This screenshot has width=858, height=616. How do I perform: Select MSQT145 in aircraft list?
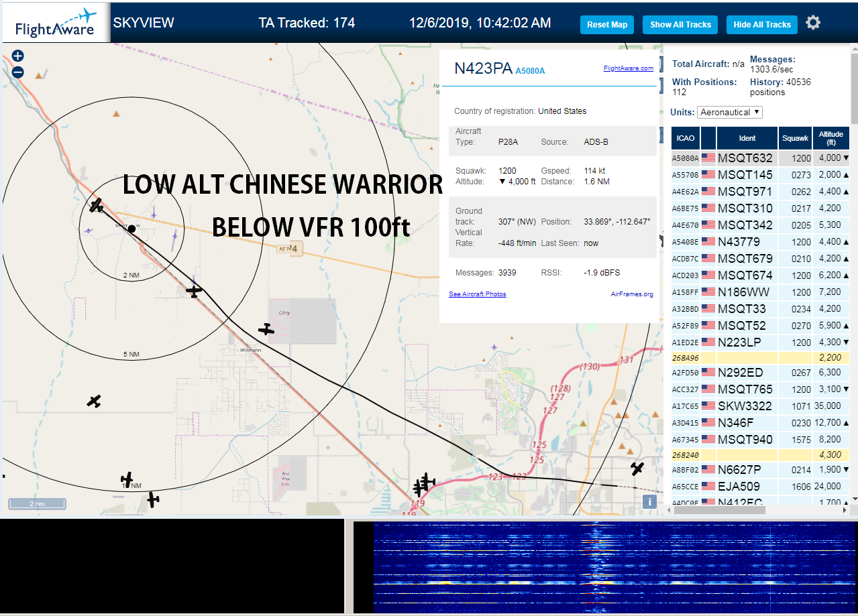pyautogui.click(x=761, y=175)
